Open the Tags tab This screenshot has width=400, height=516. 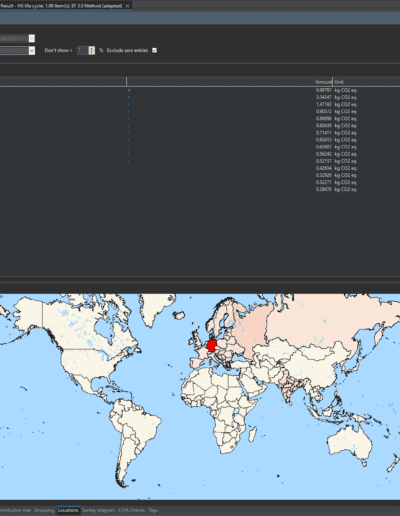point(153,510)
